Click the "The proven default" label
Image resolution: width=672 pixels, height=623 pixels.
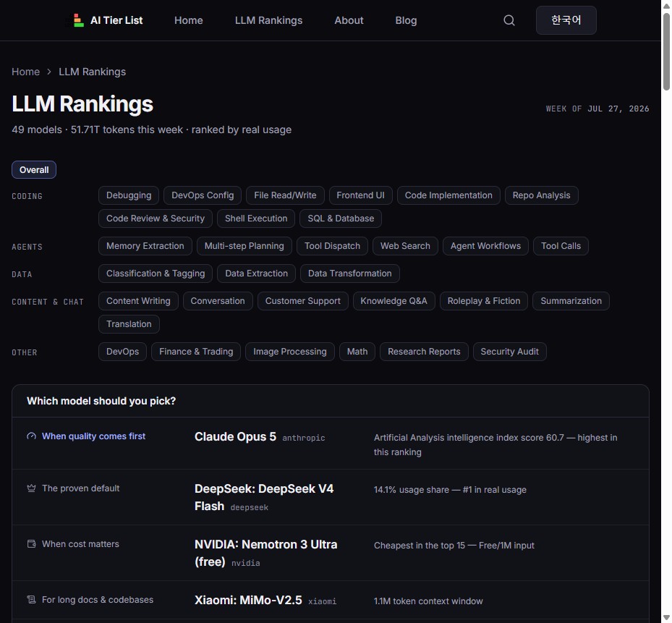pos(80,488)
